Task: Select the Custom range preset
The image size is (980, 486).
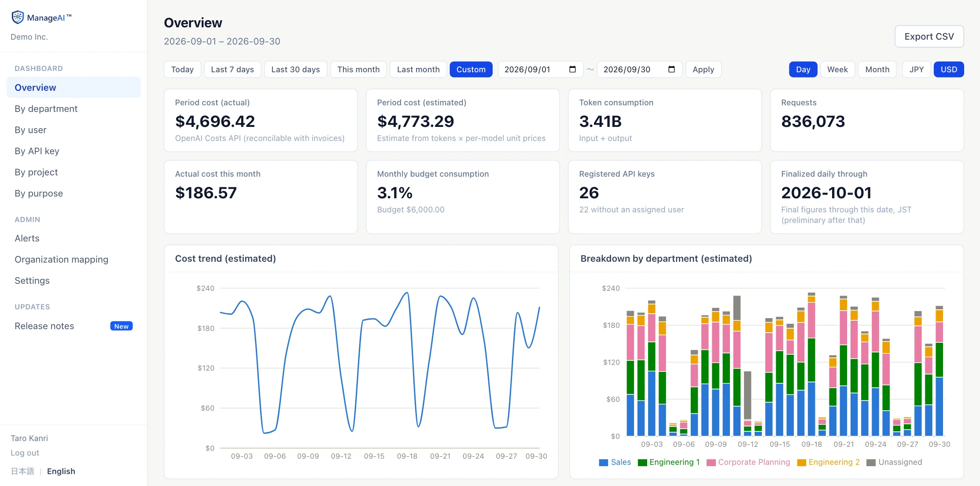Action: pos(471,69)
